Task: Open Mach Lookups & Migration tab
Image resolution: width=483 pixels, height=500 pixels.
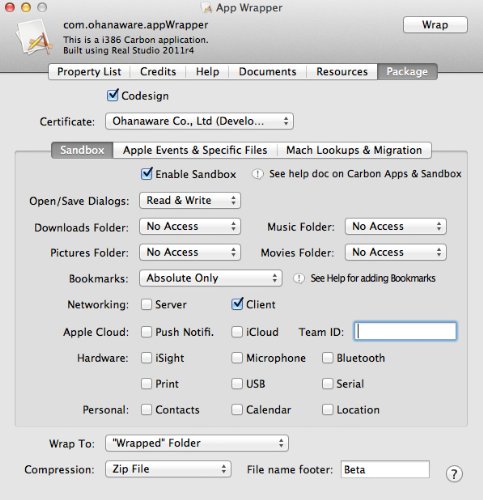Action: tap(354, 150)
